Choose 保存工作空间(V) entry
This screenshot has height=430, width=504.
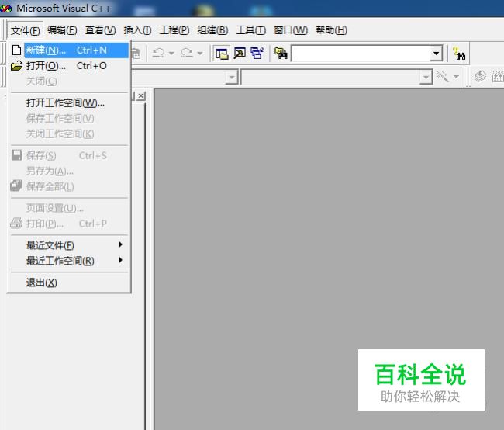[x=70, y=119]
